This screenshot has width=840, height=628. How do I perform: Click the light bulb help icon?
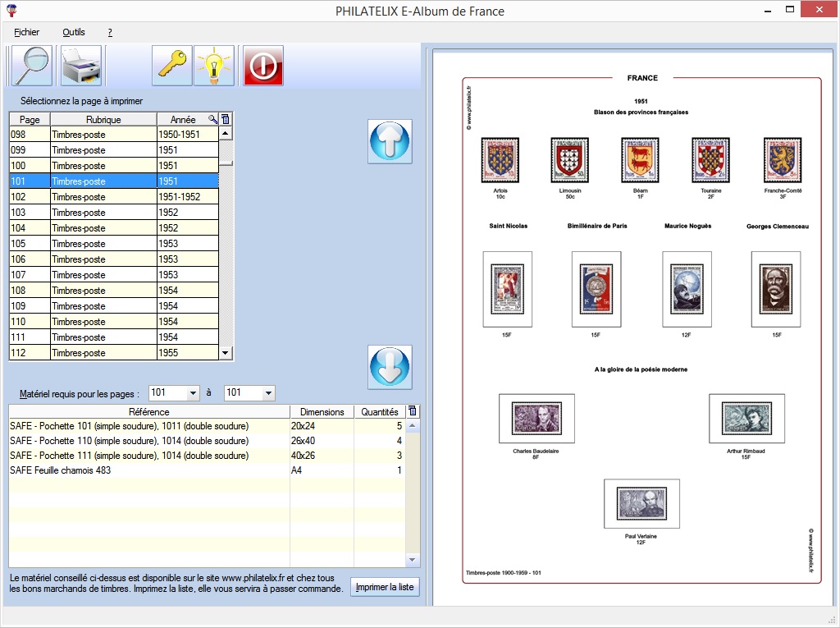pyautogui.click(x=212, y=66)
